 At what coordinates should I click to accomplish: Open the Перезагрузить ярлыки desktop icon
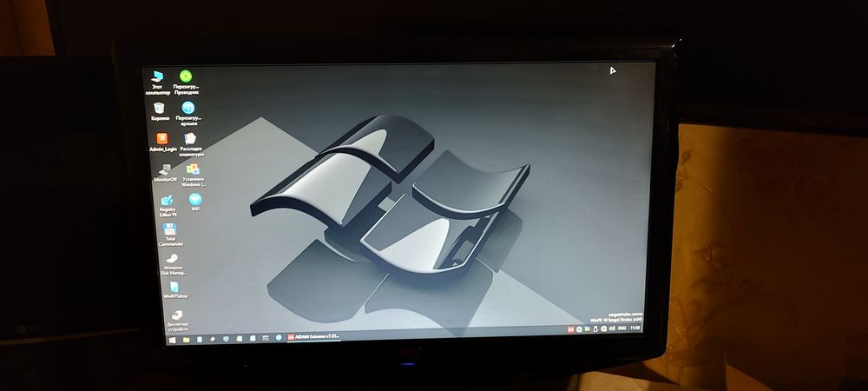[188, 114]
